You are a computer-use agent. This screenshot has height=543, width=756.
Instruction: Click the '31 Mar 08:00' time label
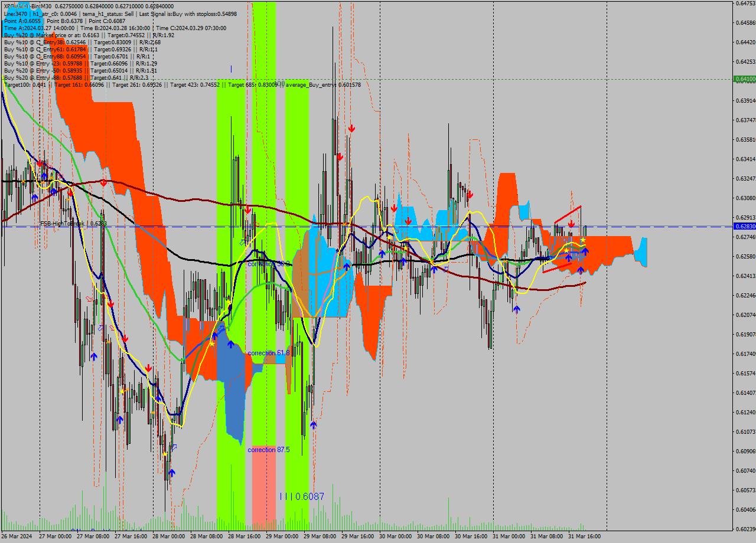coord(546,537)
